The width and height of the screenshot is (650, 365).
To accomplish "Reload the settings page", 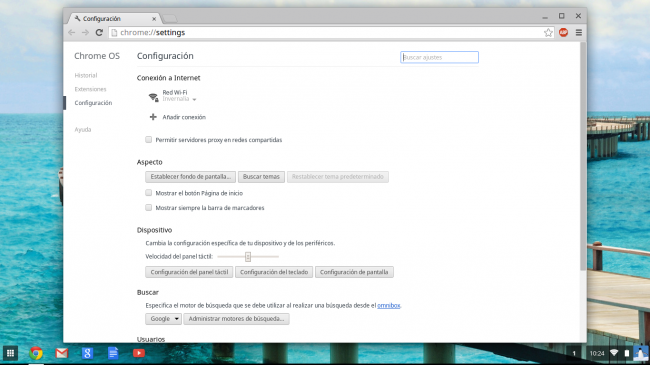I will click(99, 32).
